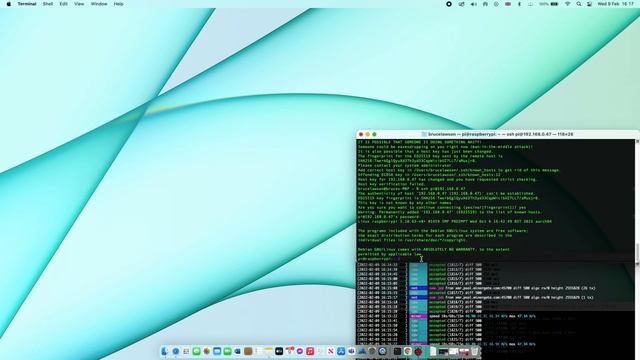This screenshot has width=640, height=360.
Task: Open the red Music app in Dock
Action: (x=310, y=351)
